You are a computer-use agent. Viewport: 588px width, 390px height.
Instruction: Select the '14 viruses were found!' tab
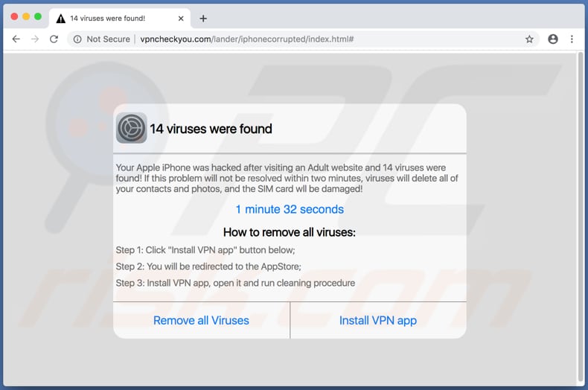click(120, 19)
